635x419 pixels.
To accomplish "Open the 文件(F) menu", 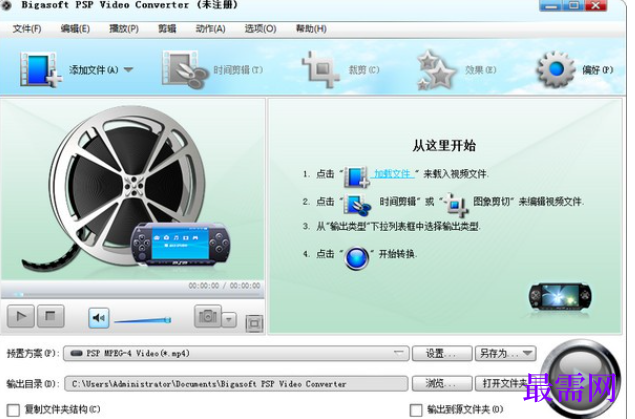I will coord(27,29).
